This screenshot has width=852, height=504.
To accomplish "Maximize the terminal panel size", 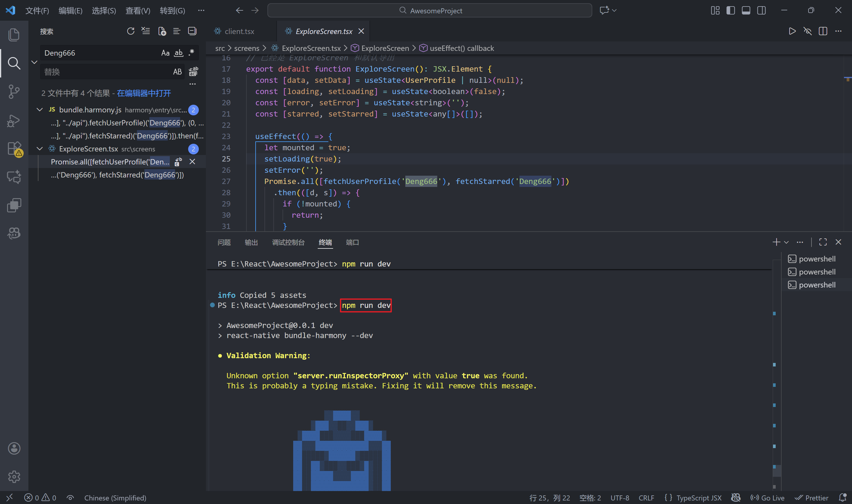I will pyautogui.click(x=823, y=242).
